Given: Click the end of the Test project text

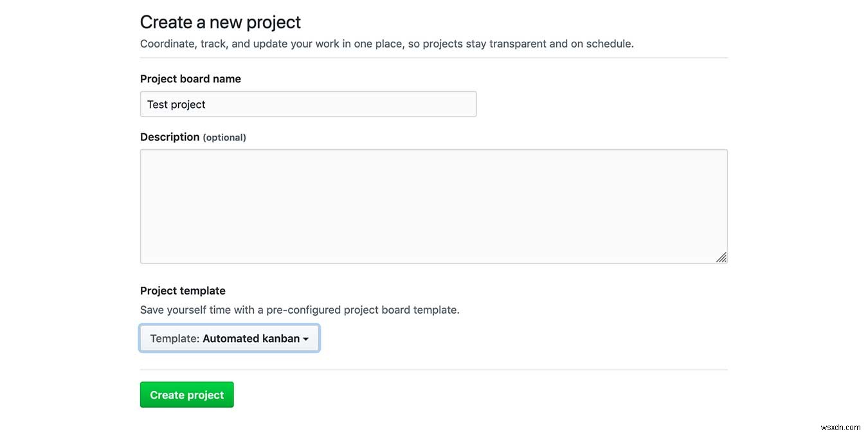Looking at the screenshot, I should point(205,104).
